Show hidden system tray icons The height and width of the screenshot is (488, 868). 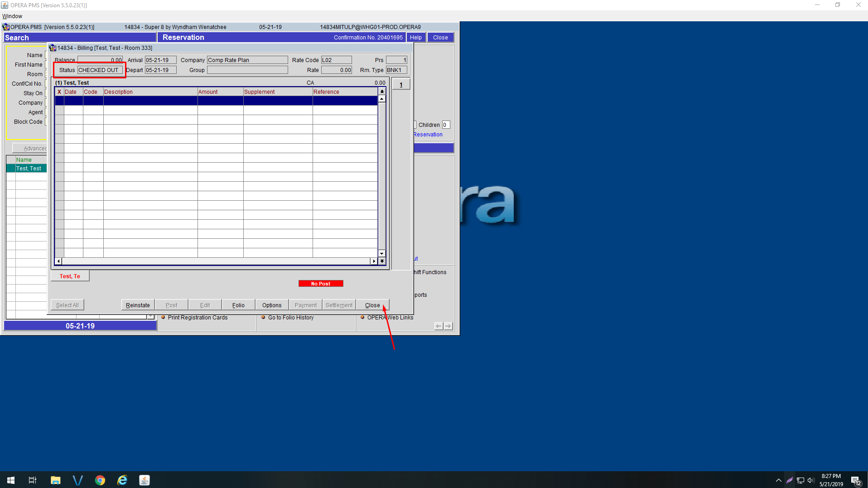coord(778,480)
